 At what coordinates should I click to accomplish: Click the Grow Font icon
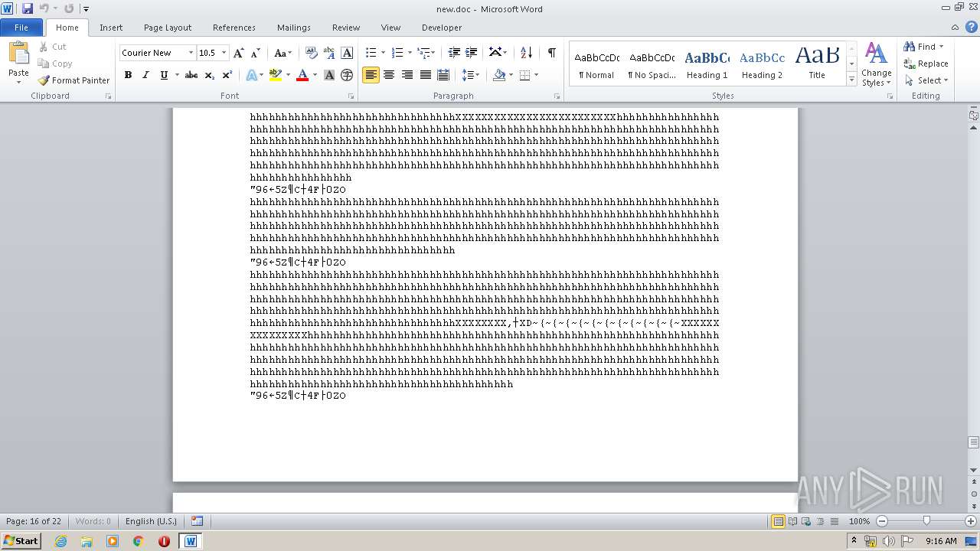tap(239, 53)
